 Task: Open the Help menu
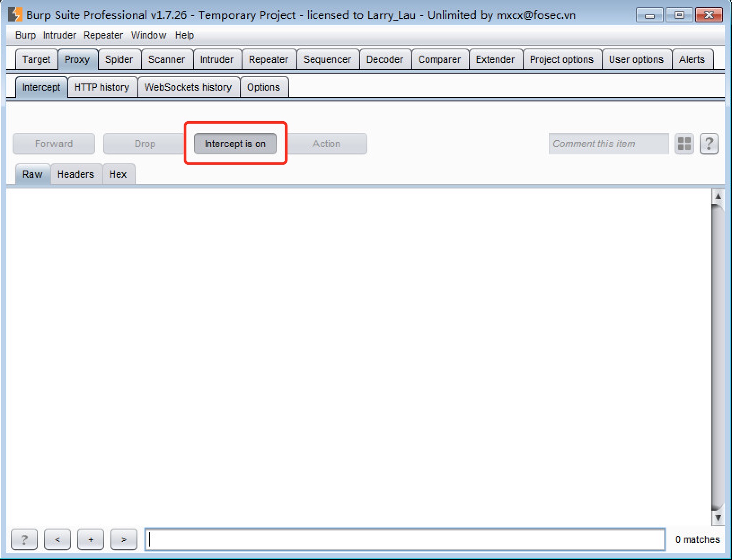pos(185,35)
